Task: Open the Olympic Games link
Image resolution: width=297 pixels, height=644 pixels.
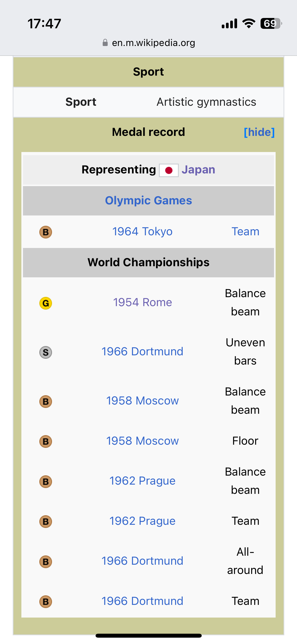Action: point(149,200)
